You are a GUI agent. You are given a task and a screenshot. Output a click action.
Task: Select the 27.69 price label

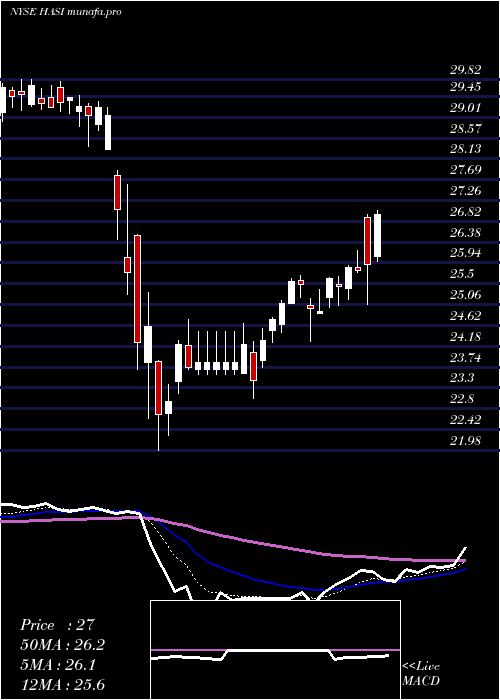[466, 170]
